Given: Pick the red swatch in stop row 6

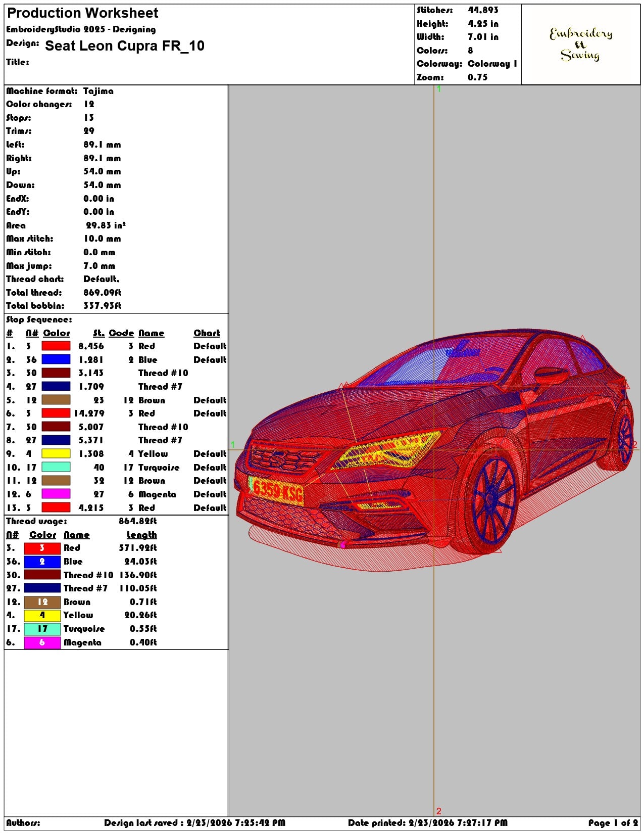Looking at the screenshot, I should point(56,413).
